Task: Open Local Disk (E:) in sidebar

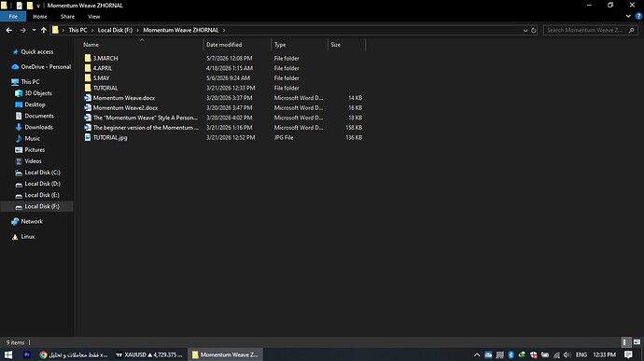Action: point(42,195)
